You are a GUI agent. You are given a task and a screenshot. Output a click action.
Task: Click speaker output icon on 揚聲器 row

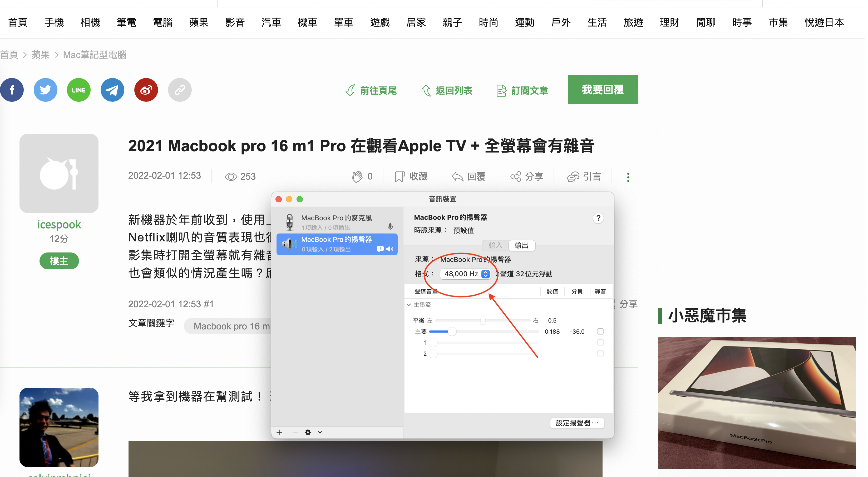[x=390, y=249]
